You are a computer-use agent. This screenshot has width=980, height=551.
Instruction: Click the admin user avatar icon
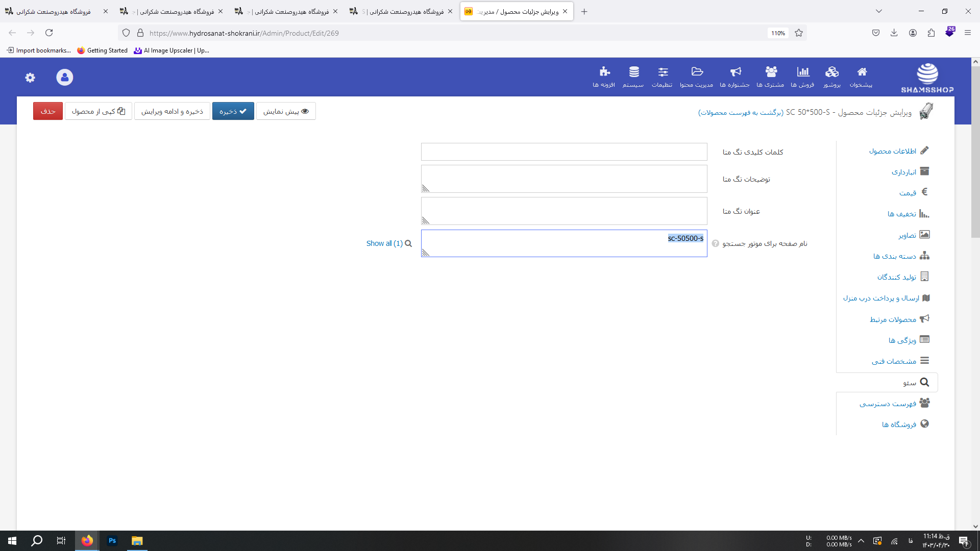click(64, 77)
